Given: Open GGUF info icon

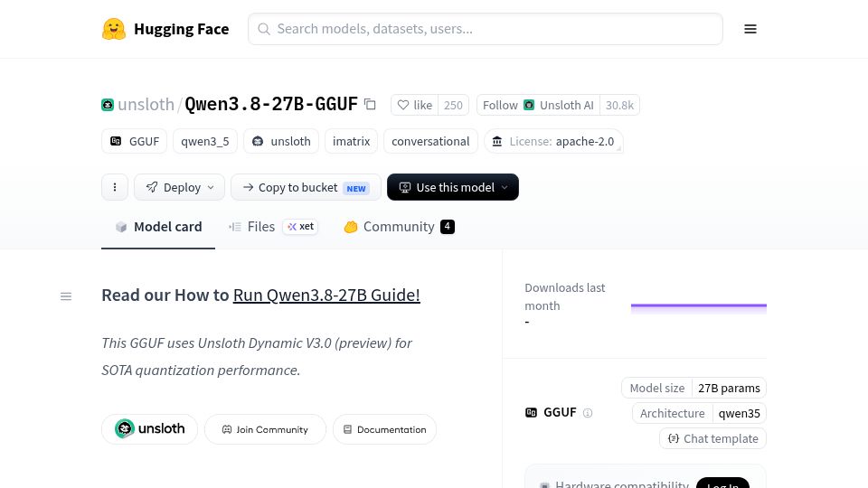Looking at the screenshot, I should tap(588, 413).
